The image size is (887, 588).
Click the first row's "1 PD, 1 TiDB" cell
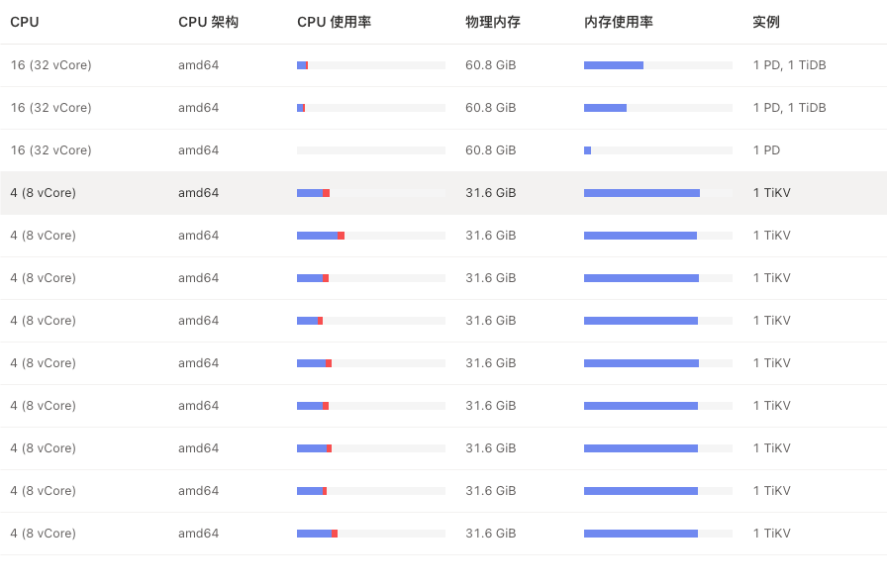(x=789, y=65)
